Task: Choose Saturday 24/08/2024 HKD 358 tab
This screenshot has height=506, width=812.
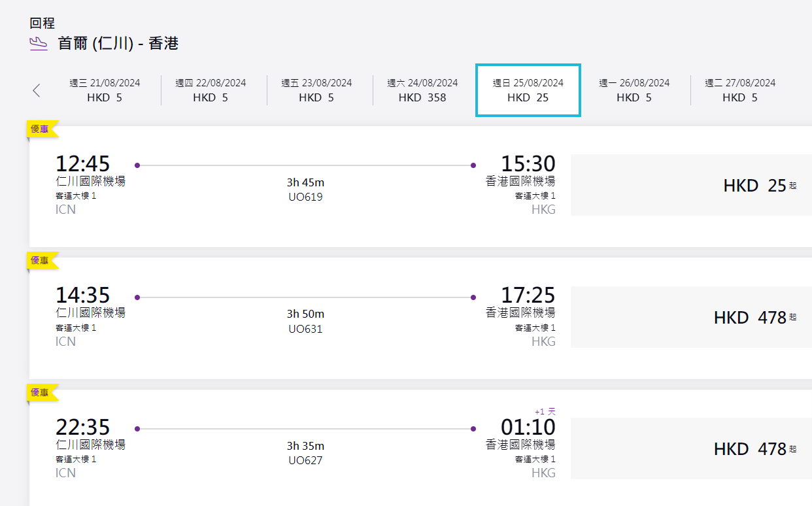Action: point(422,90)
